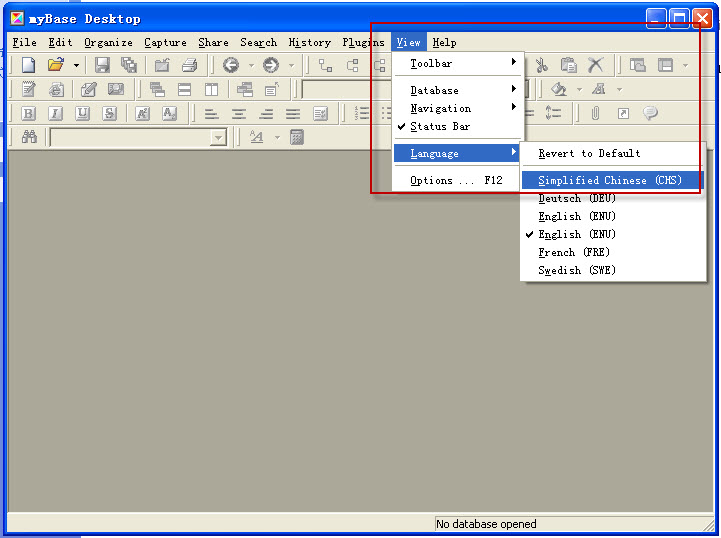Screen dimensions: 721x538
Task: Expand the Database submenu
Action: tap(459, 90)
